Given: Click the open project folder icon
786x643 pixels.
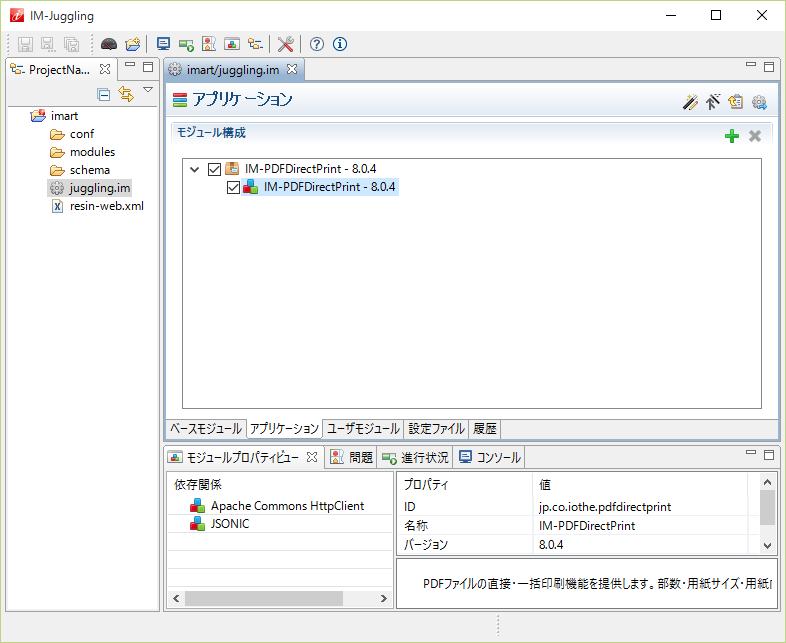Looking at the screenshot, I should 133,44.
